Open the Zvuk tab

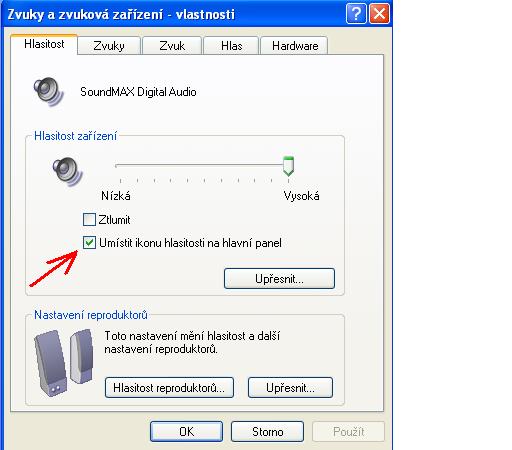click(172, 46)
